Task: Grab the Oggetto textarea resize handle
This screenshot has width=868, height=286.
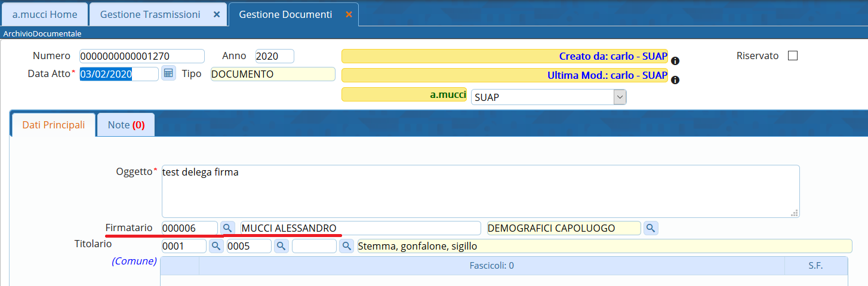Action: click(795, 213)
